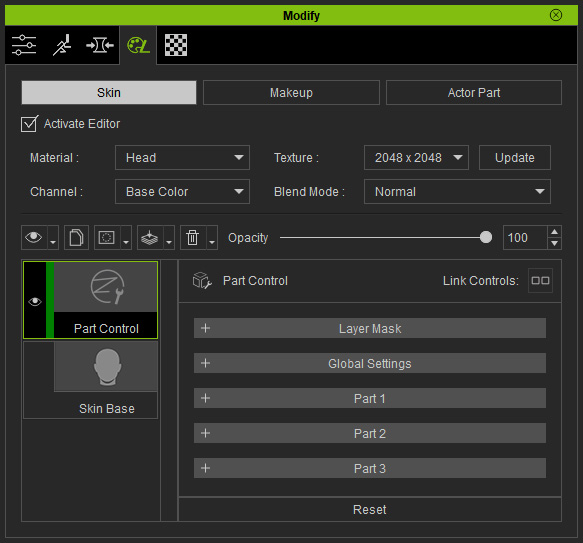
Task: Open the checkerboard Texture tab icon
Action: 176,45
